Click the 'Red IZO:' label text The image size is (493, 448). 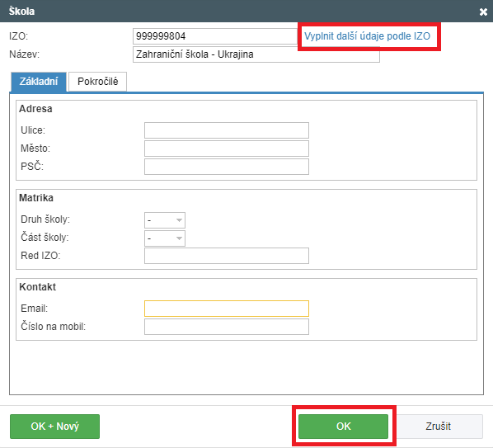40,256
